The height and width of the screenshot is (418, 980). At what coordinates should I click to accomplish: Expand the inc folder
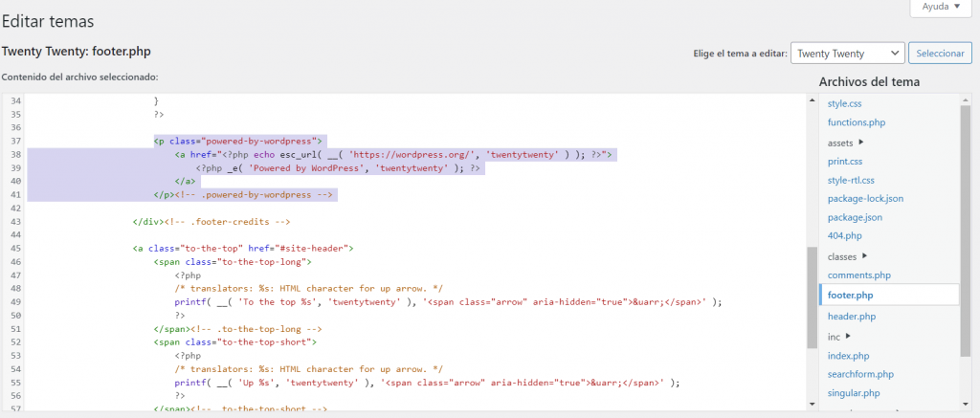pos(838,337)
